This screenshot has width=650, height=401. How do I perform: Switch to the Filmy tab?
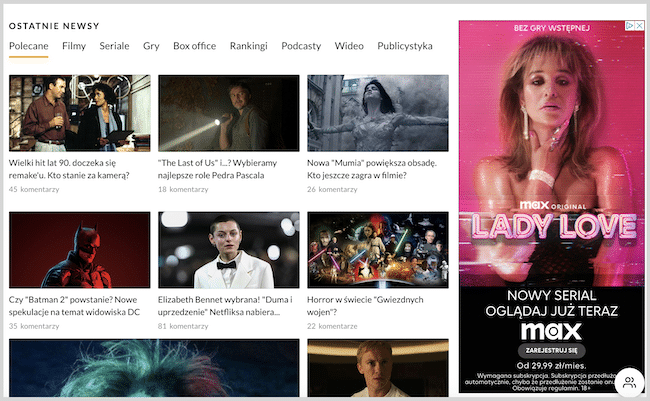click(x=74, y=46)
